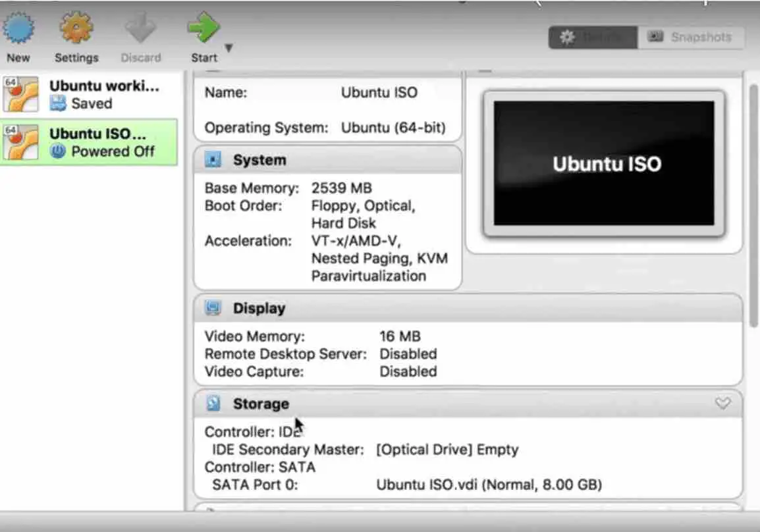Viewport: 760px width, 532px height.
Task: Click Video Memory value 16 MB
Action: 400,336
